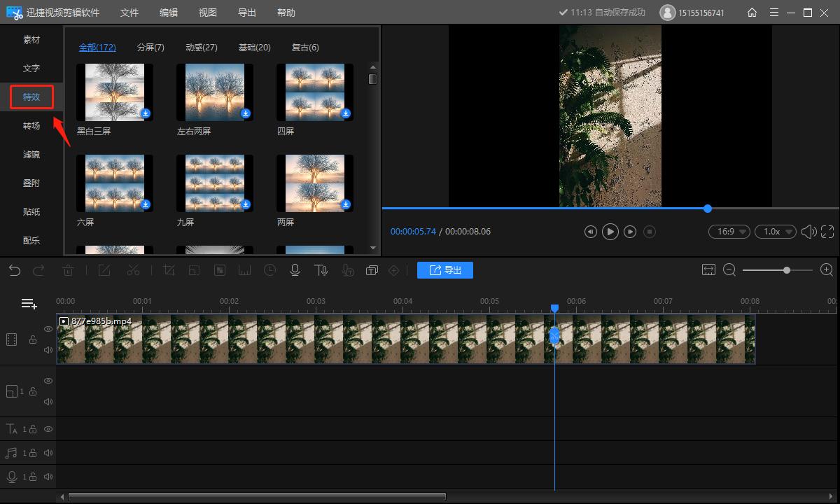The width and height of the screenshot is (840, 504).
Task: Mute the voice-over microphone track
Action: click(x=48, y=477)
